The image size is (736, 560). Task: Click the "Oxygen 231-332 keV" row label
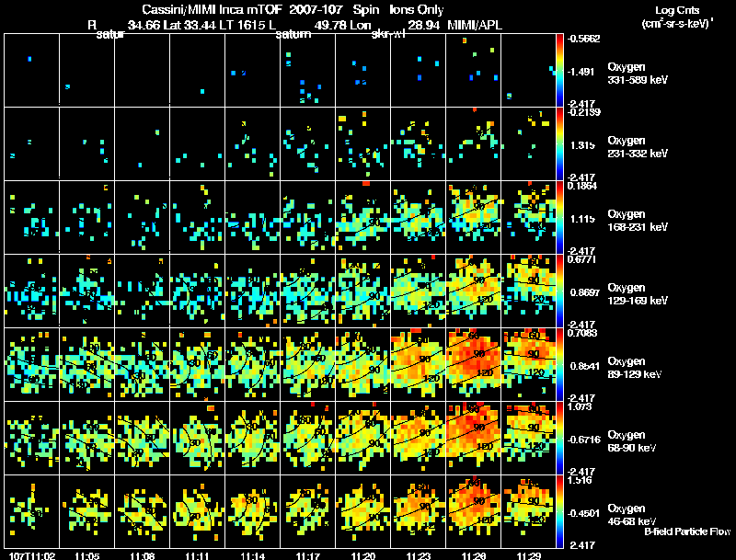point(638,147)
